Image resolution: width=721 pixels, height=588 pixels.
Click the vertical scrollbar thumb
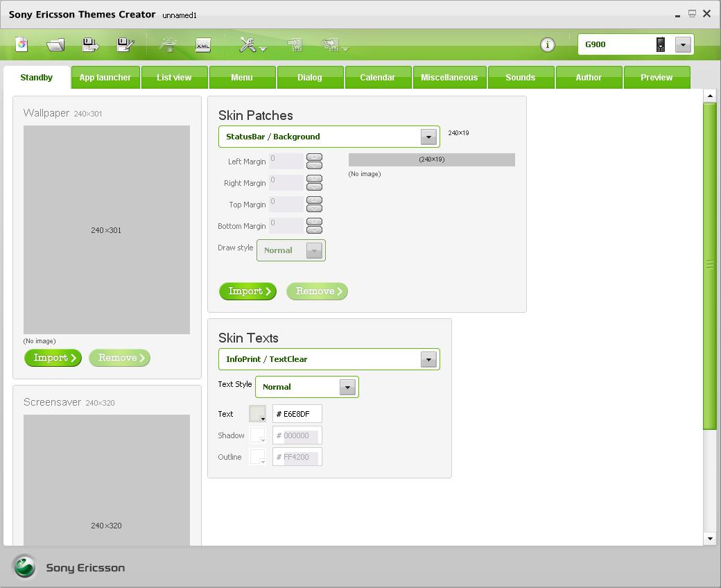click(710, 266)
